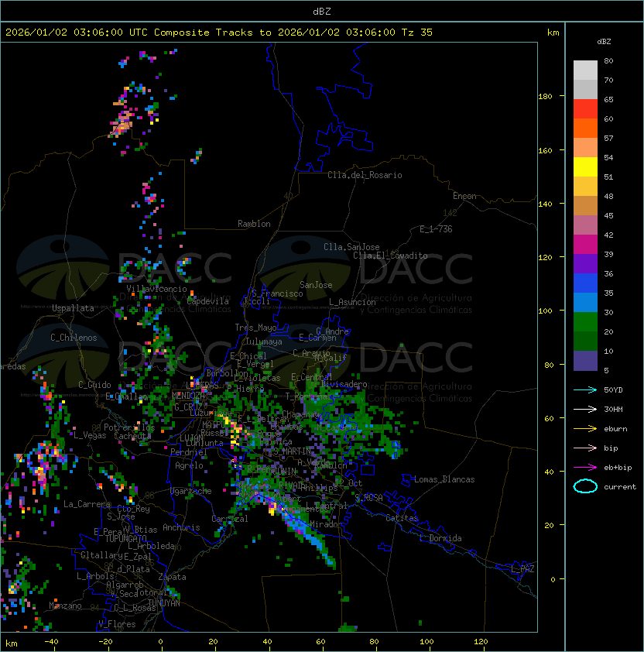Click the cyan 'current' ellipse legend symbol

[585, 486]
